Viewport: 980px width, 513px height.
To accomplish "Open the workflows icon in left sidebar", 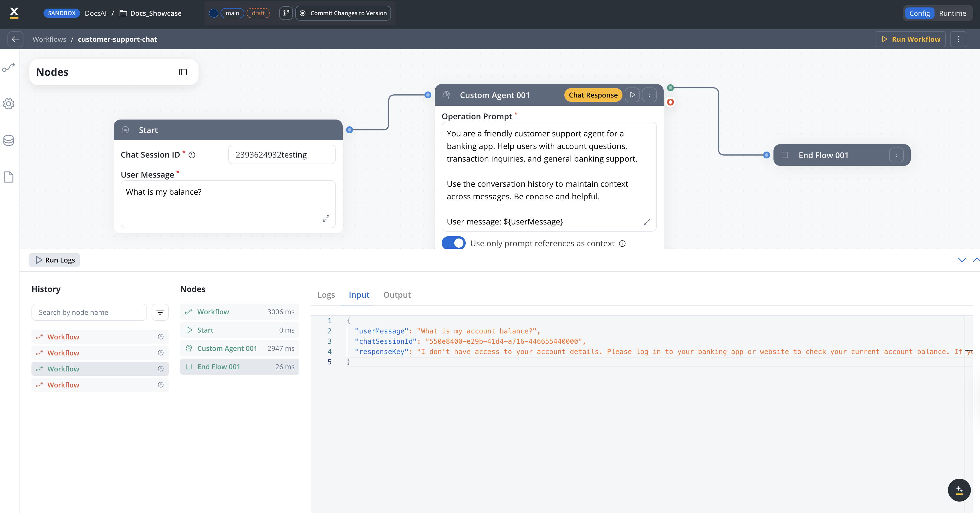I will pyautogui.click(x=8, y=67).
